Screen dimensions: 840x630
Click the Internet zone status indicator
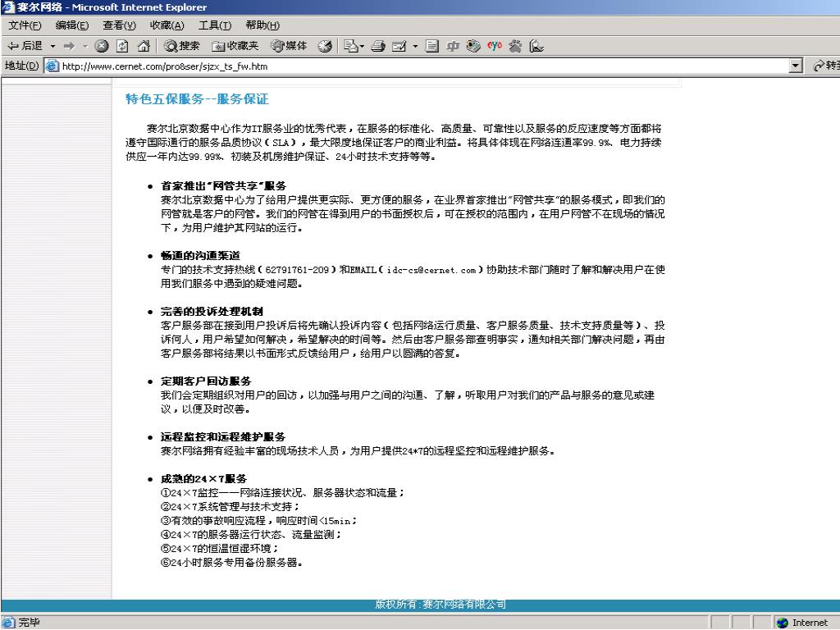[x=802, y=623]
